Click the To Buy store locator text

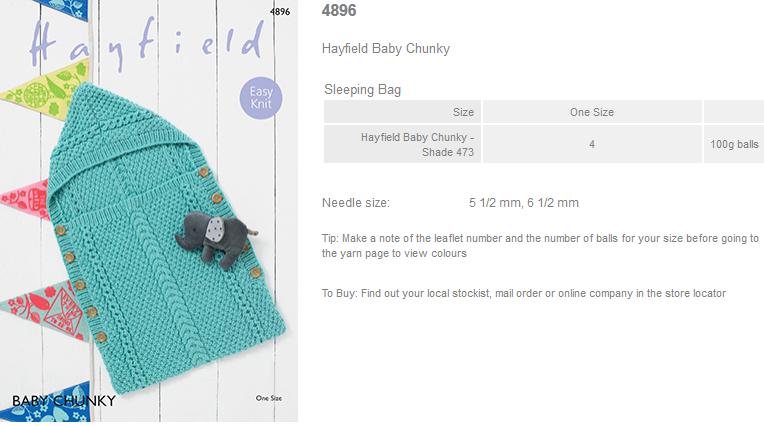(524, 293)
